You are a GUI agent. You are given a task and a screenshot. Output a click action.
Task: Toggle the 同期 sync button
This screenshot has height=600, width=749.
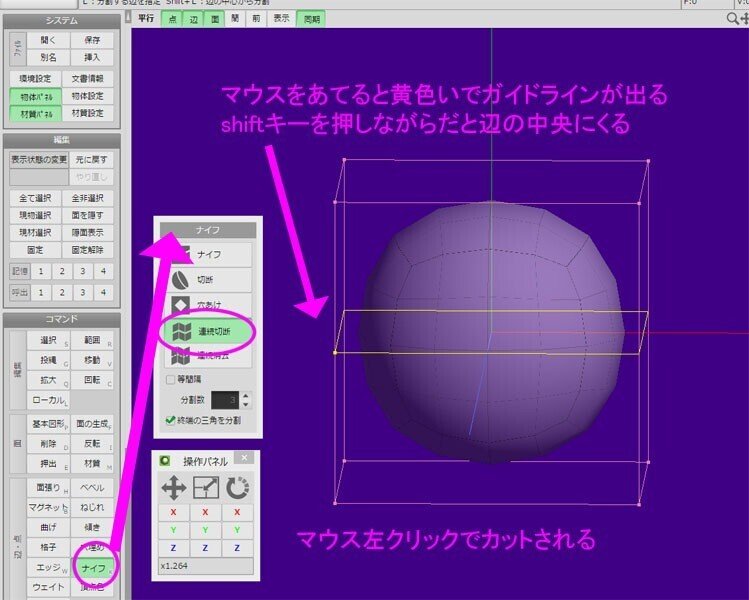[x=311, y=19]
